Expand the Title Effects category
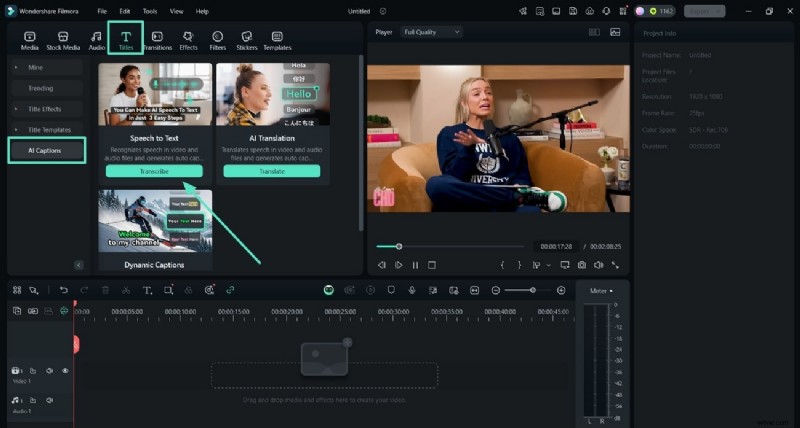 (x=47, y=109)
